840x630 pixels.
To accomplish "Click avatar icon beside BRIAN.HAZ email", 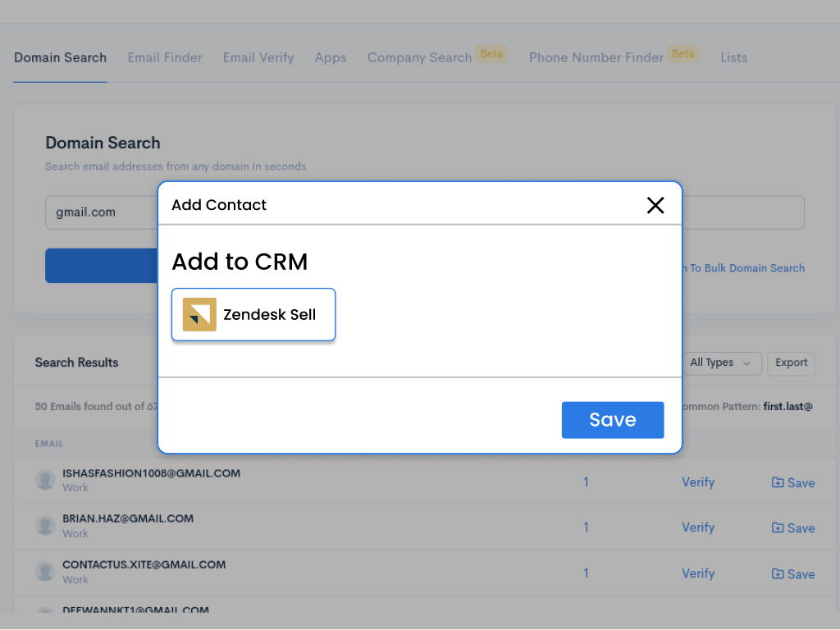I will (45, 526).
